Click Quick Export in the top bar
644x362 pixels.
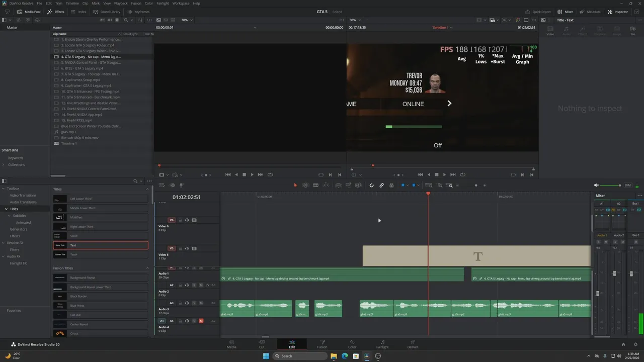click(538, 12)
